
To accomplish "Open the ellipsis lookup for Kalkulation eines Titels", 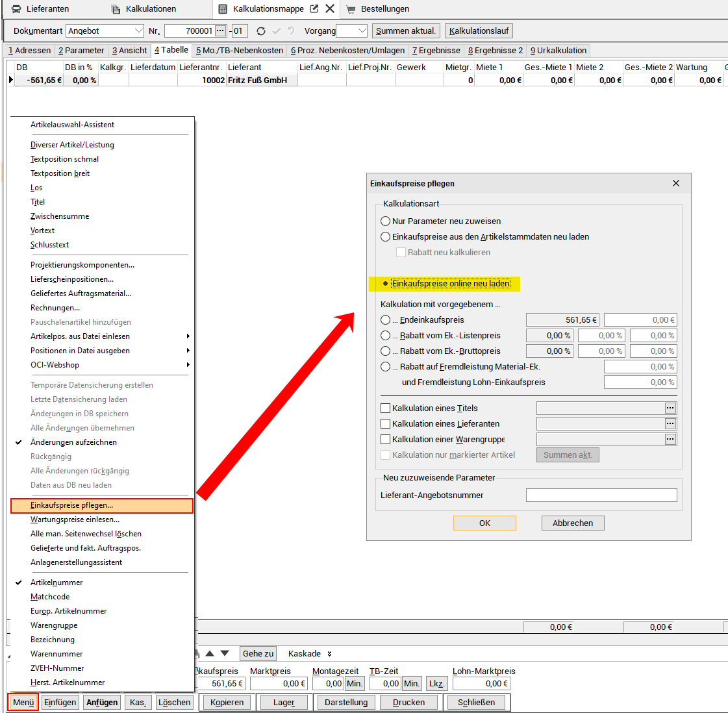I will click(x=670, y=408).
